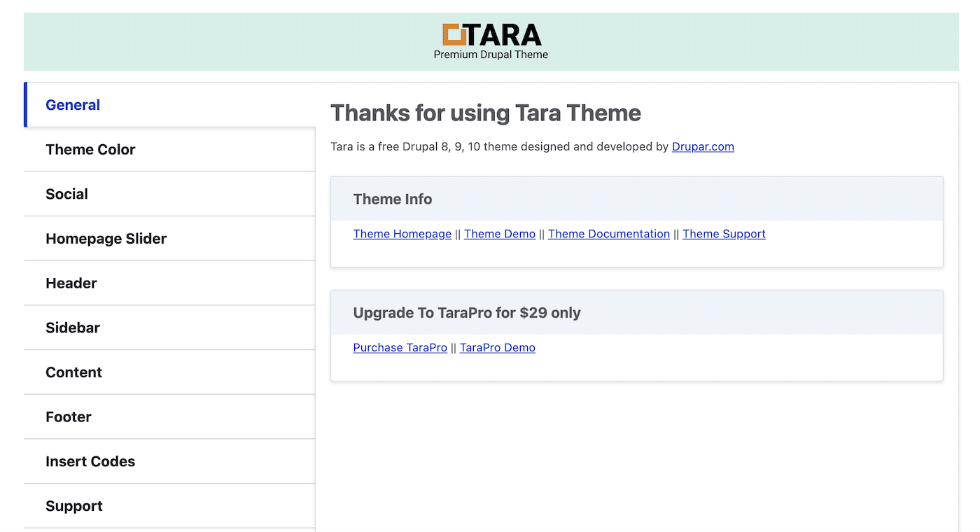The height and width of the screenshot is (532, 980).
Task: Open the Sidebar configuration section
Action: [x=72, y=327]
